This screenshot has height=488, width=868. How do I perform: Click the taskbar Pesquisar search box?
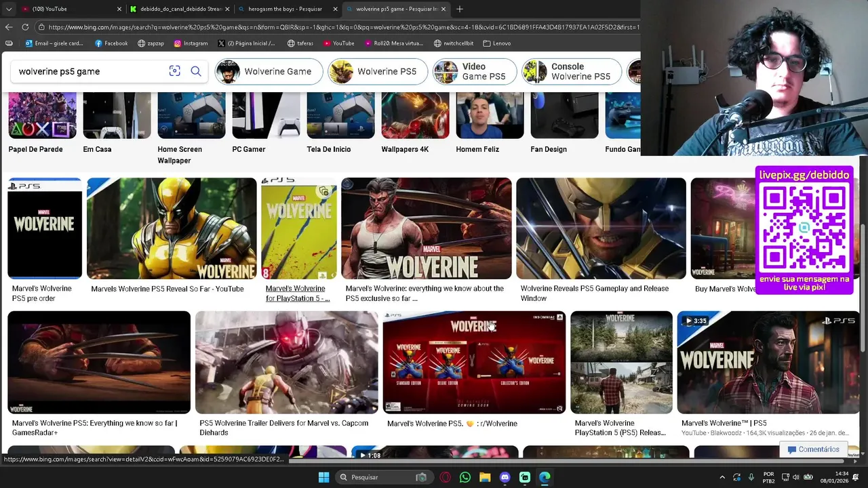point(384,477)
